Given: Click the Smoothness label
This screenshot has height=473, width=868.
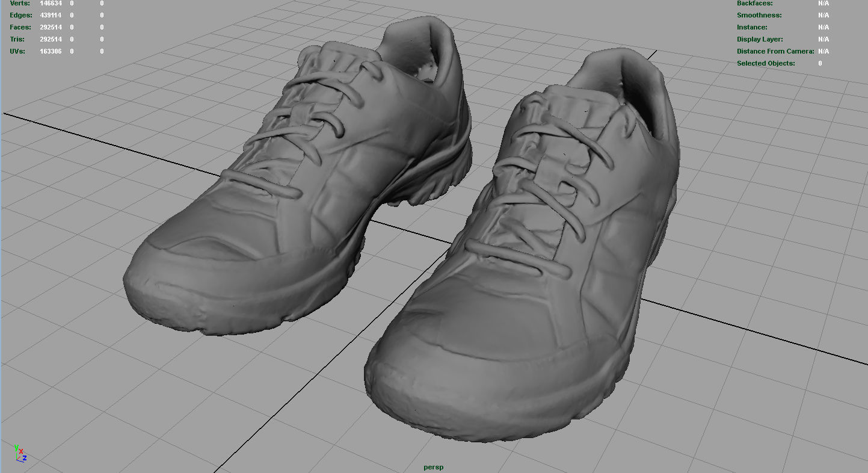Looking at the screenshot, I should [759, 15].
